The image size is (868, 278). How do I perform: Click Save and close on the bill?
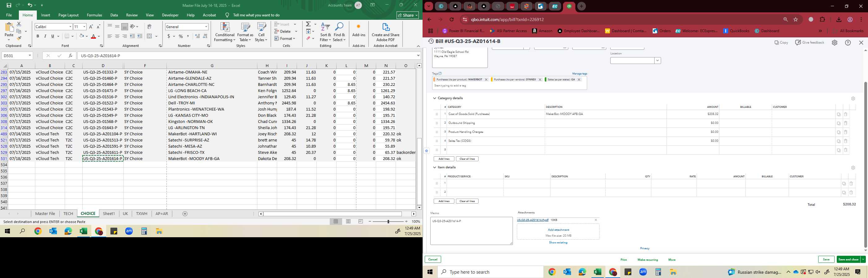(x=849, y=259)
